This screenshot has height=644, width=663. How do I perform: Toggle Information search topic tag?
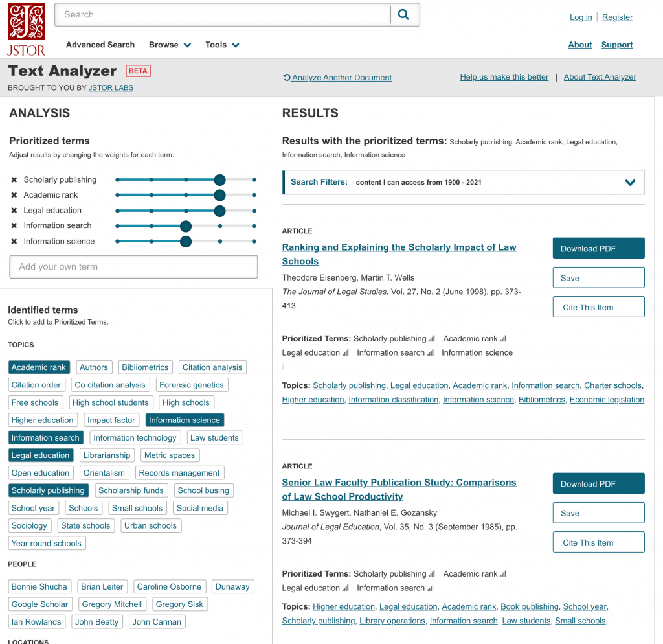(x=46, y=437)
